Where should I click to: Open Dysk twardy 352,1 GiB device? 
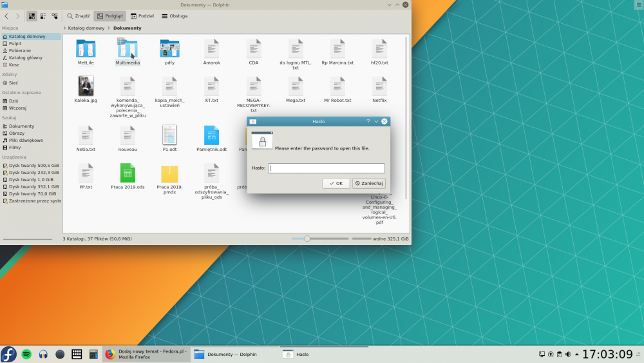point(31,186)
